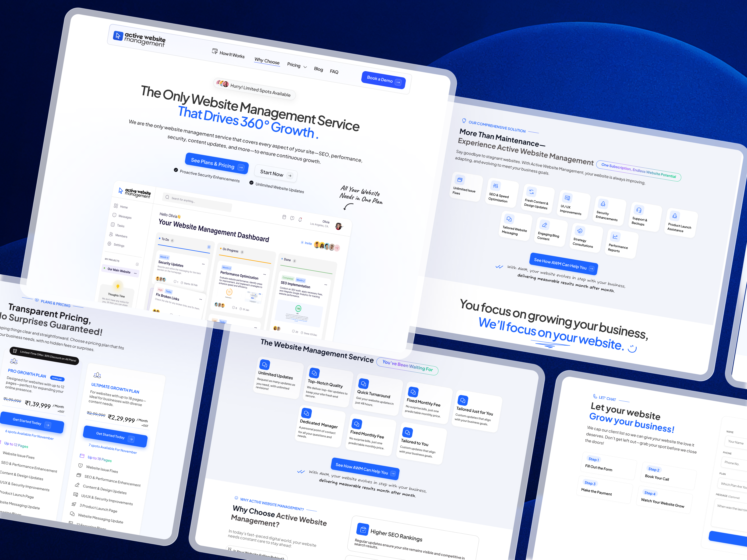The image size is (747, 560).
Task: Open Olivia's profile dropdown in dashboard
Action: (x=339, y=226)
